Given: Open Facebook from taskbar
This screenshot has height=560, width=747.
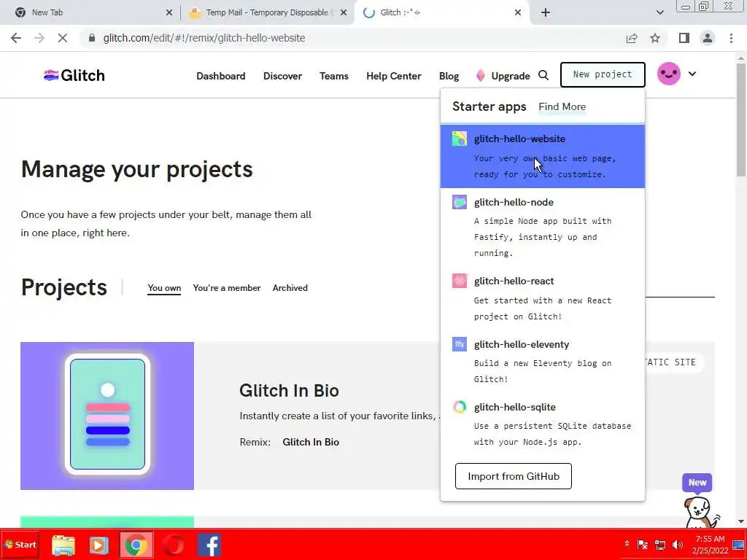Looking at the screenshot, I should click(x=209, y=545).
